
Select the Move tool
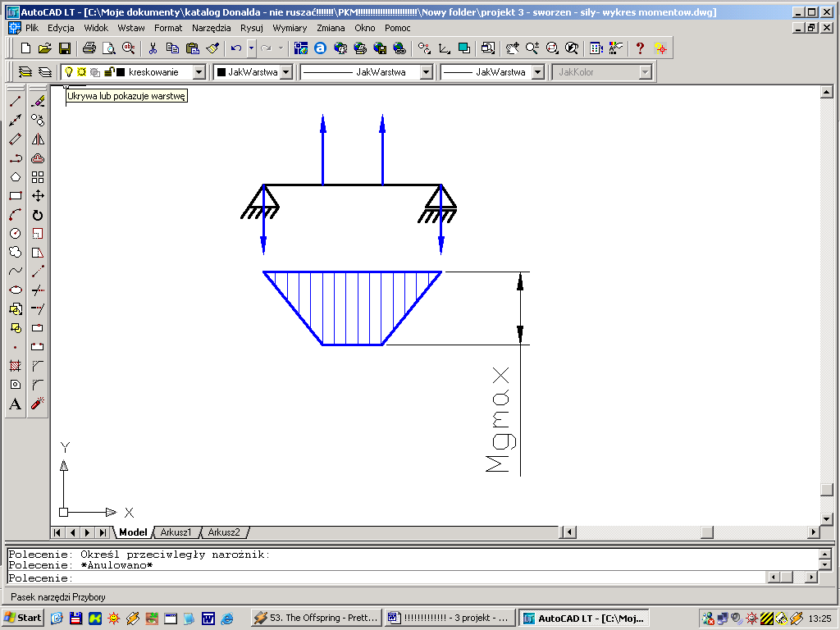[x=38, y=196]
